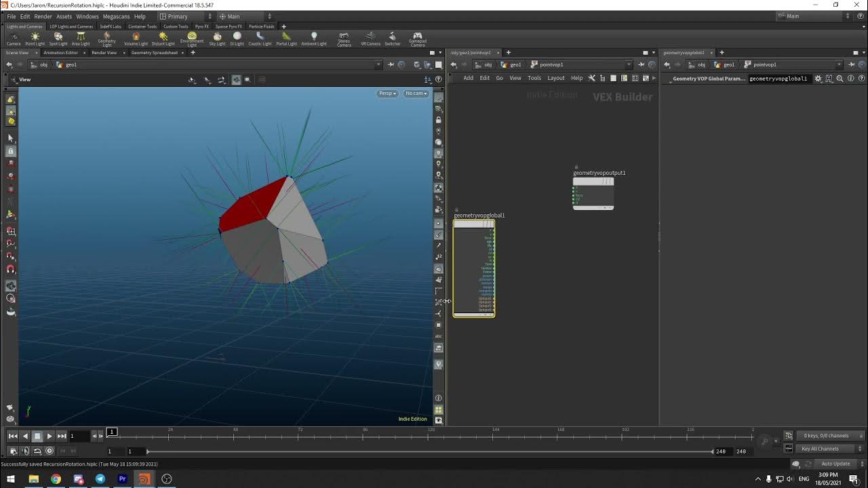Create an Area Light
868x488 pixels.
[x=81, y=39]
